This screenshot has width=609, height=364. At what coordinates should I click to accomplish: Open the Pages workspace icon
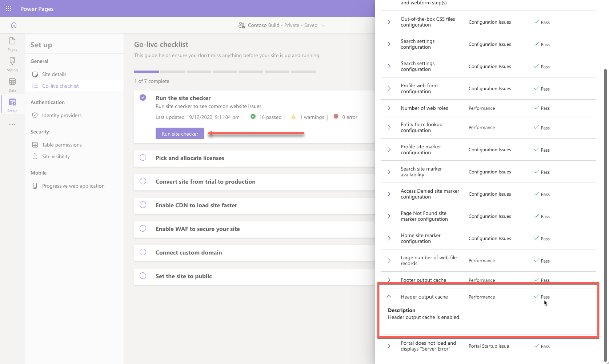coord(12,44)
